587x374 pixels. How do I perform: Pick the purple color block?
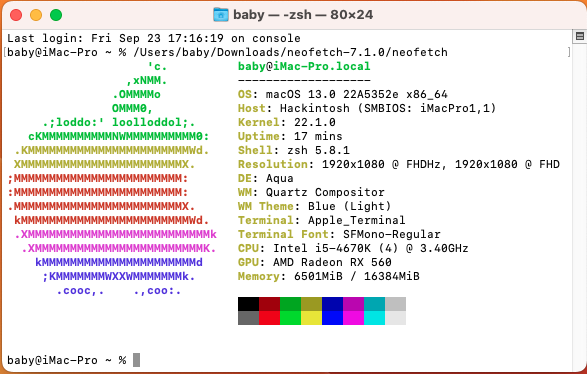(x=353, y=304)
